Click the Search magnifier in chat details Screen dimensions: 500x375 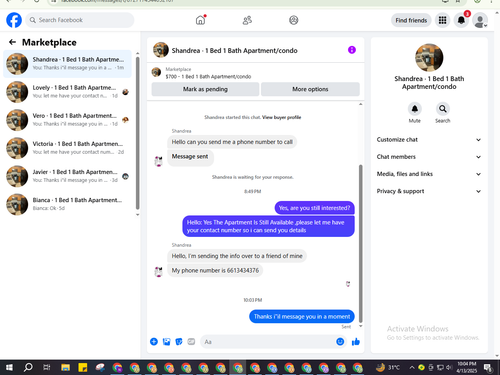click(443, 109)
